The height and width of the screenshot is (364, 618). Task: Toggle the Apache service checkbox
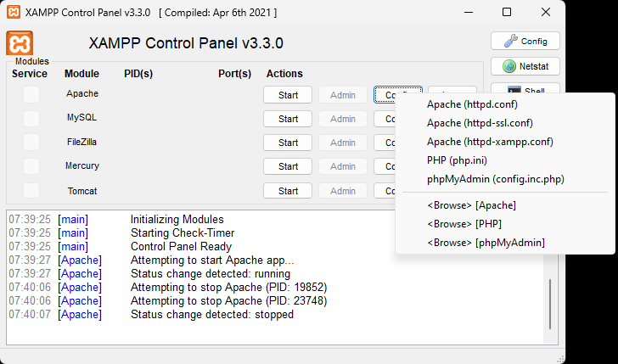coord(31,95)
